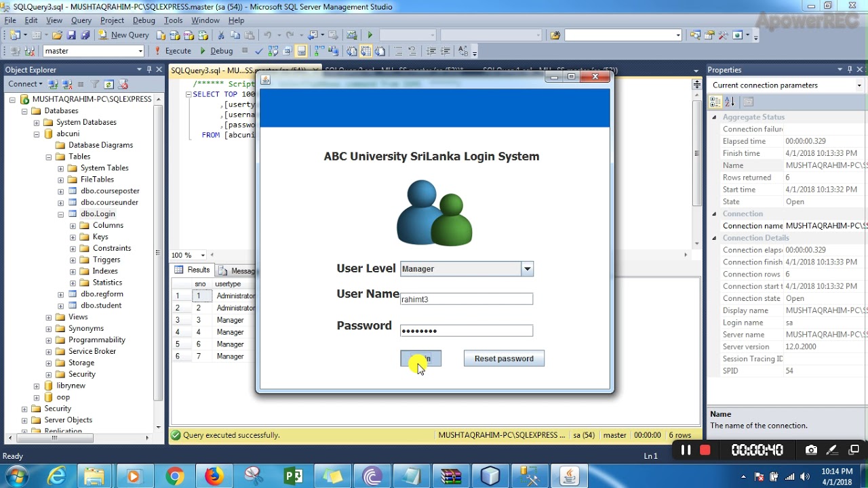Click the volume icon in system tray
Viewport: 868px width, 488px height.
coord(805,477)
